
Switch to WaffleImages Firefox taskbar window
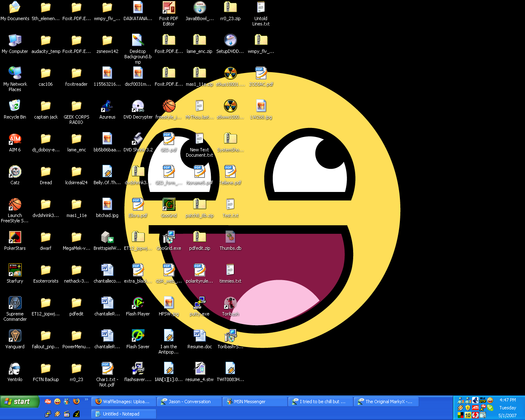click(123, 402)
